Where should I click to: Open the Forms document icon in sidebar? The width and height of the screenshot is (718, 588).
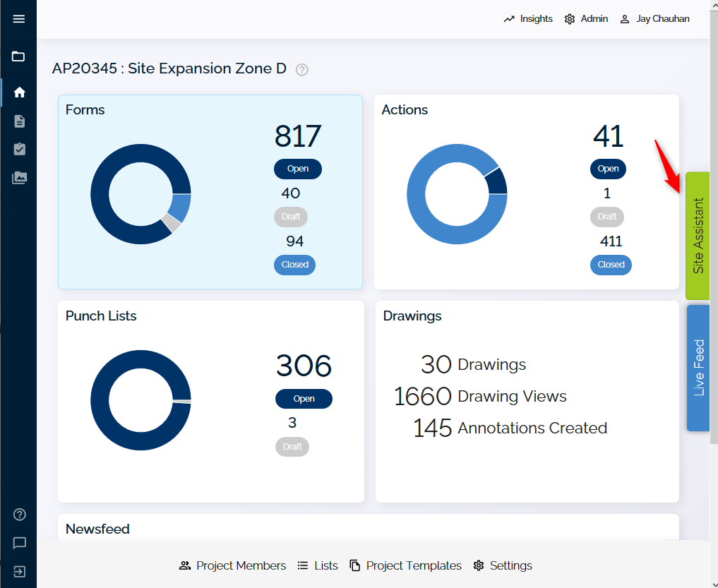[x=19, y=121]
